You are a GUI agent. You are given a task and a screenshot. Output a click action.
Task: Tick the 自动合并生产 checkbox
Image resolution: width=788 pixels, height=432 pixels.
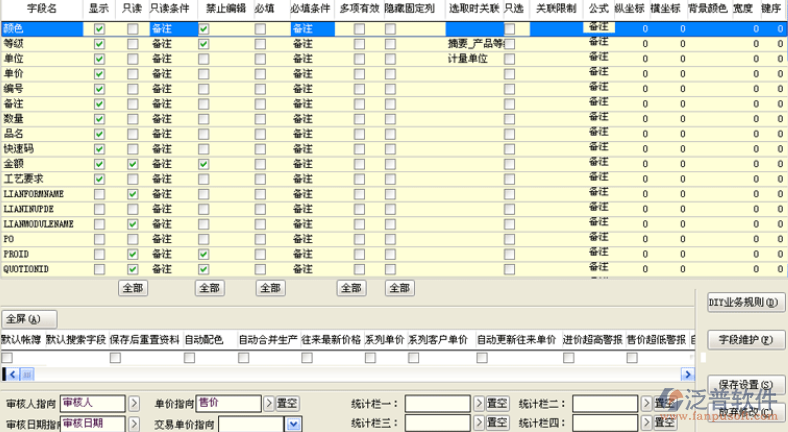(244, 358)
